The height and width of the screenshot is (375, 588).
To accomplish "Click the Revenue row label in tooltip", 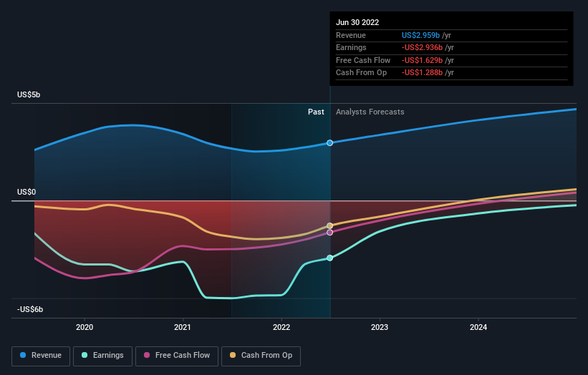I will pos(351,35).
